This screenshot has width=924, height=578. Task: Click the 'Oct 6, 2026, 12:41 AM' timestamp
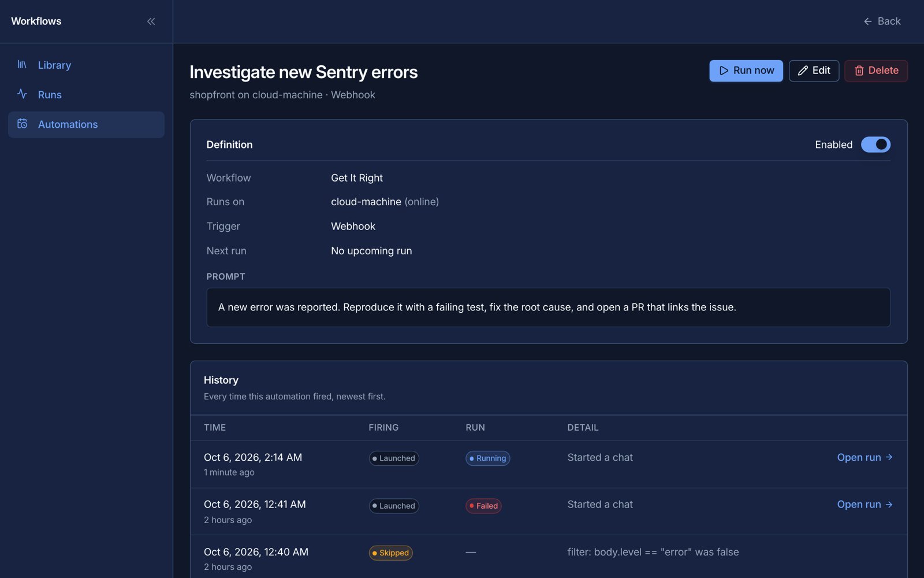point(255,505)
